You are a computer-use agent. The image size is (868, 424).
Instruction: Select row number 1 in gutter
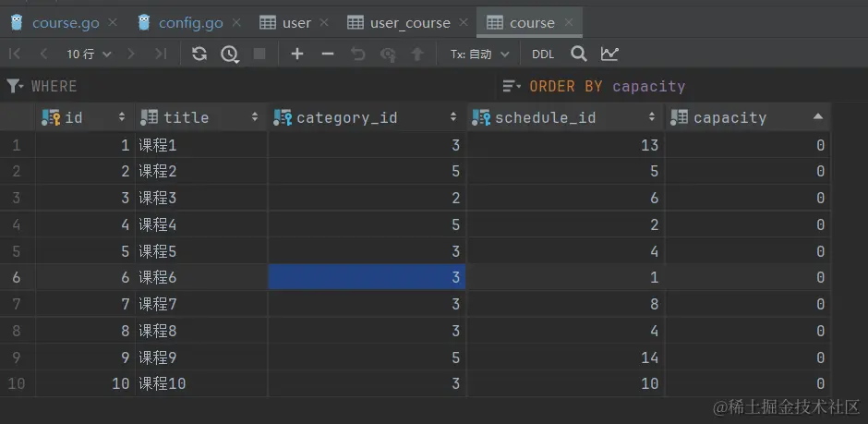[x=18, y=146]
